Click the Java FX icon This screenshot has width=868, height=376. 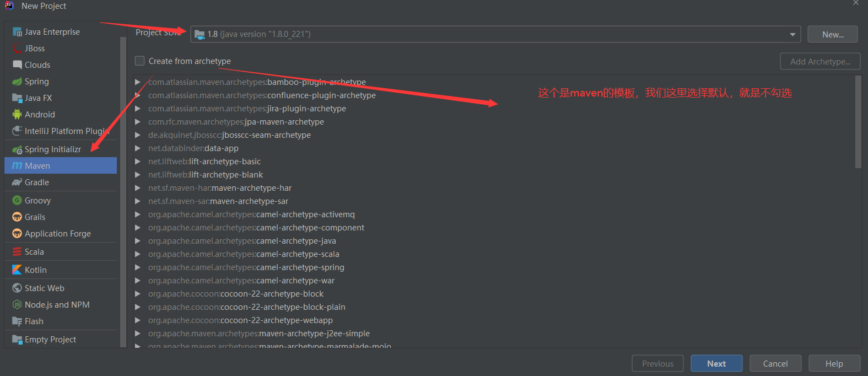(17, 98)
